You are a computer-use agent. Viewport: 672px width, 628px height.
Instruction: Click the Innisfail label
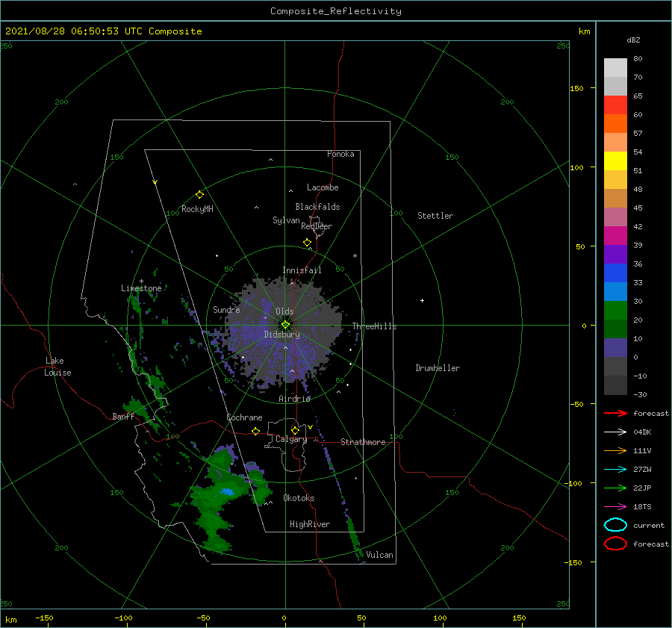(x=302, y=270)
